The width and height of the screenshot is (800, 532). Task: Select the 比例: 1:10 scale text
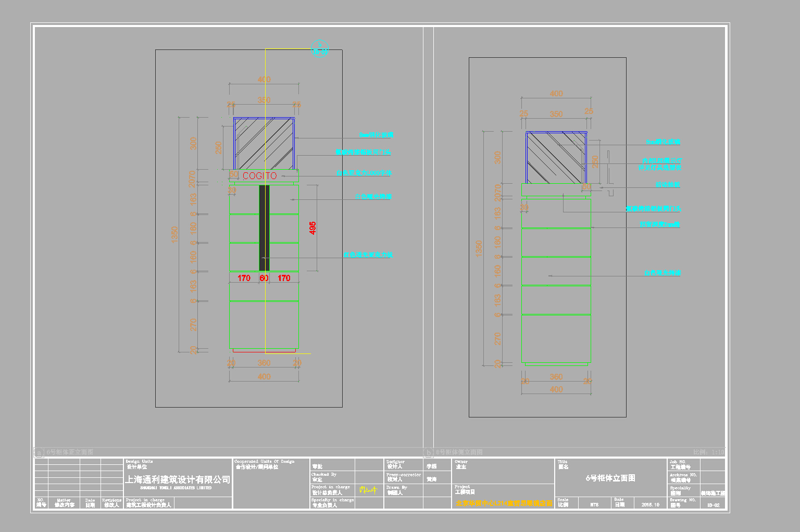pyautogui.click(x=708, y=452)
